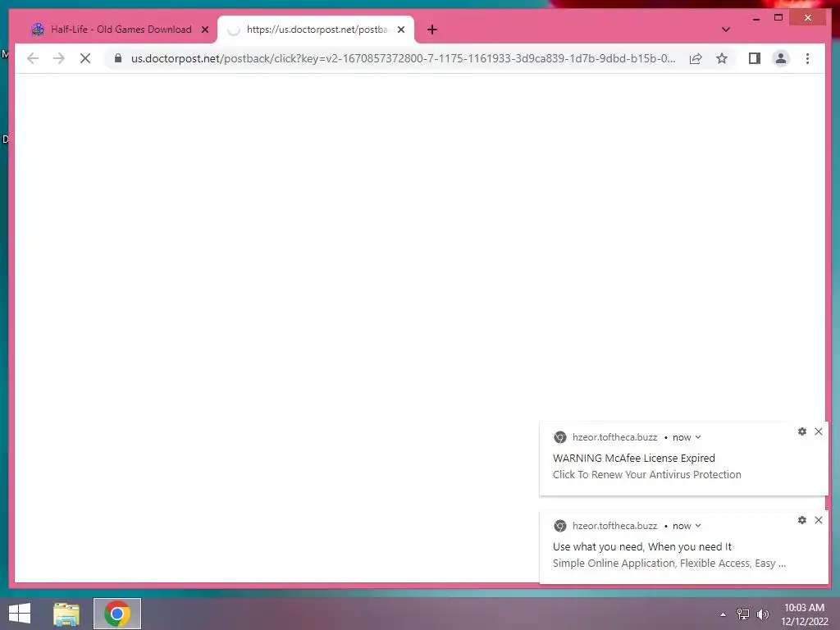Screen dimensions: 840x630
Task: Close the us.doctorpost.net tab
Action: coord(401,30)
